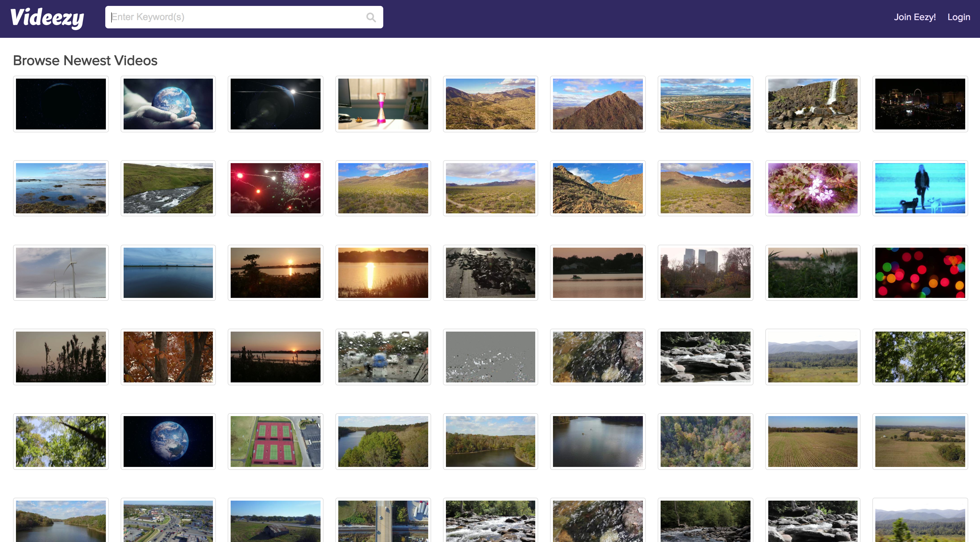Open the person walking dogs in blue video
This screenshot has width=980, height=542.
(920, 188)
